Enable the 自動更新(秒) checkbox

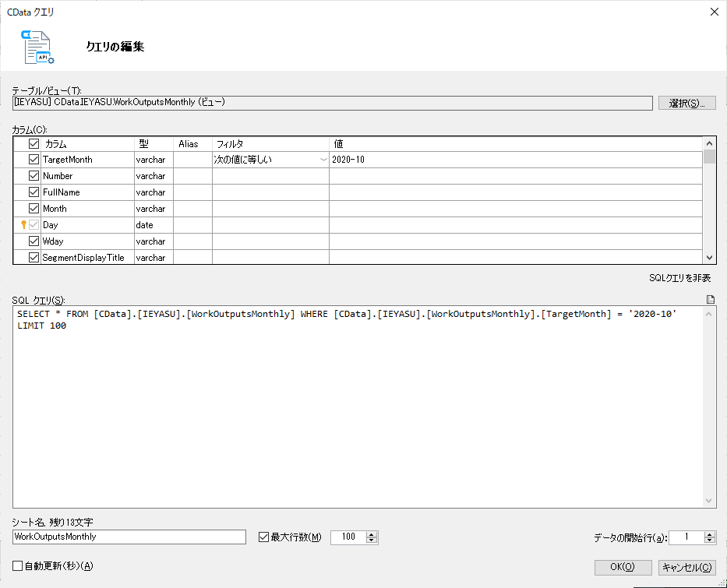(x=18, y=565)
